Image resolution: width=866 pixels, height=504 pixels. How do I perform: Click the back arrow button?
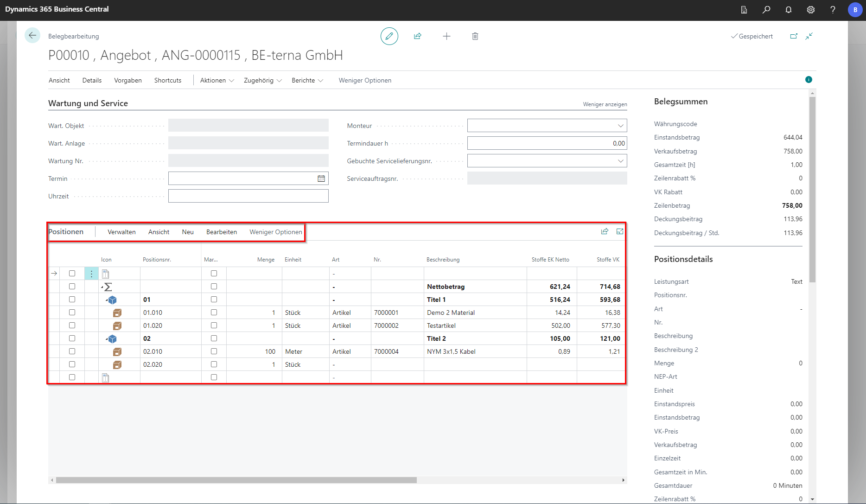(32, 35)
